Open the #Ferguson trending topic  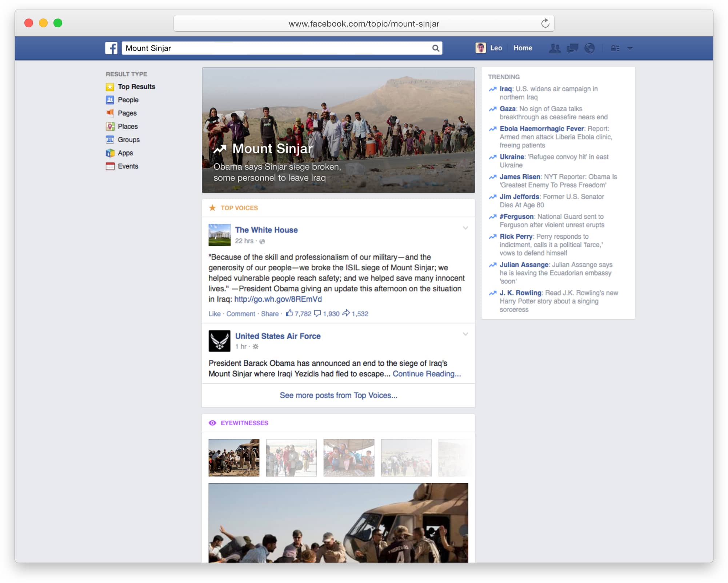516,217
